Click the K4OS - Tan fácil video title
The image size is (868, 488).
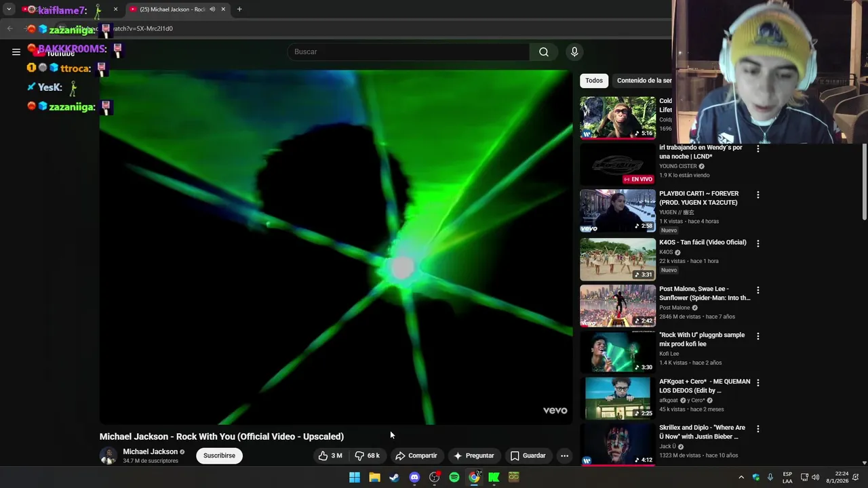tap(703, 242)
